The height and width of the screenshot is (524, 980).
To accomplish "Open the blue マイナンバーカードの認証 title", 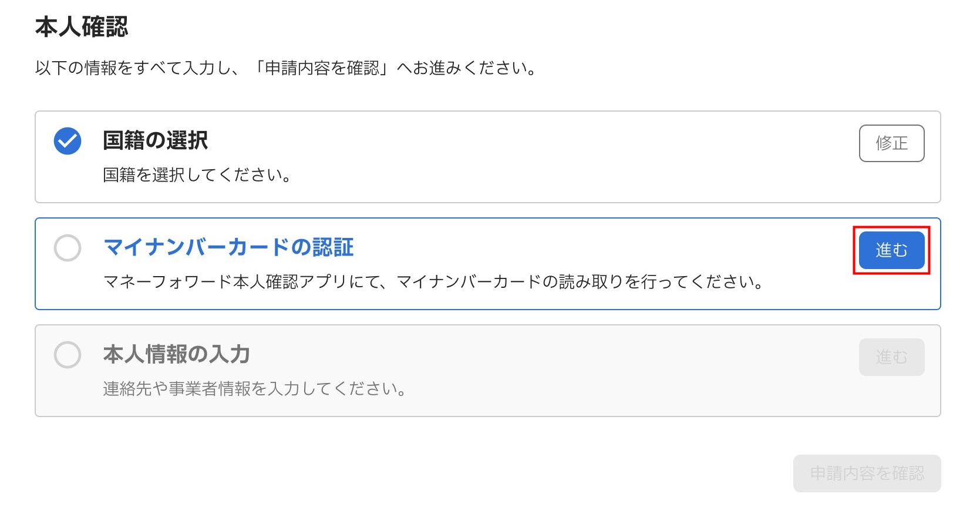I will pos(228,247).
